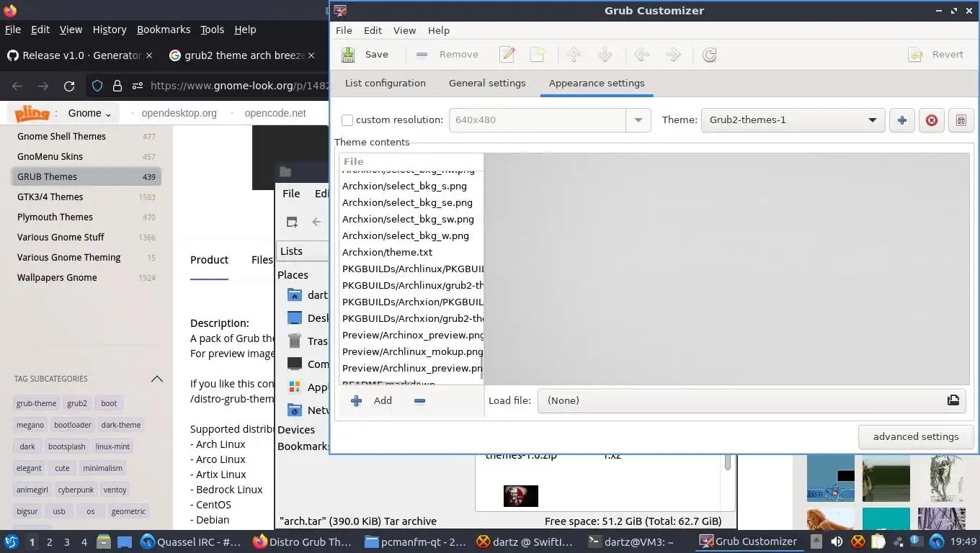Select Preview/Archinox_preview.png file
This screenshot has height=553, width=980.
point(411,335)
